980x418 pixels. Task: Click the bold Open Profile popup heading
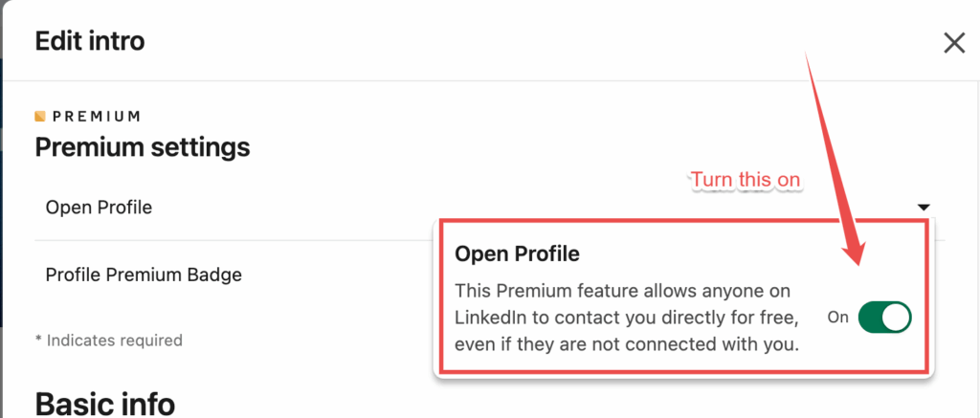(518, 253)
